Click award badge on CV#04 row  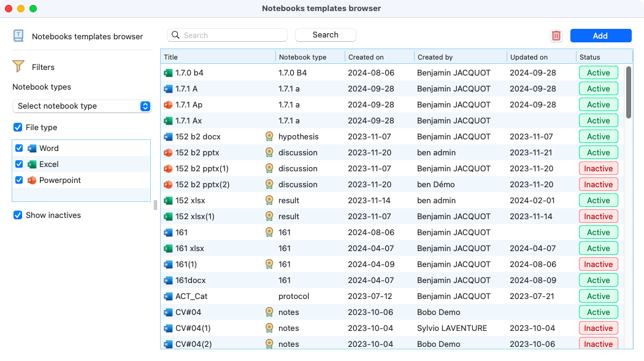tap(269, 312)
